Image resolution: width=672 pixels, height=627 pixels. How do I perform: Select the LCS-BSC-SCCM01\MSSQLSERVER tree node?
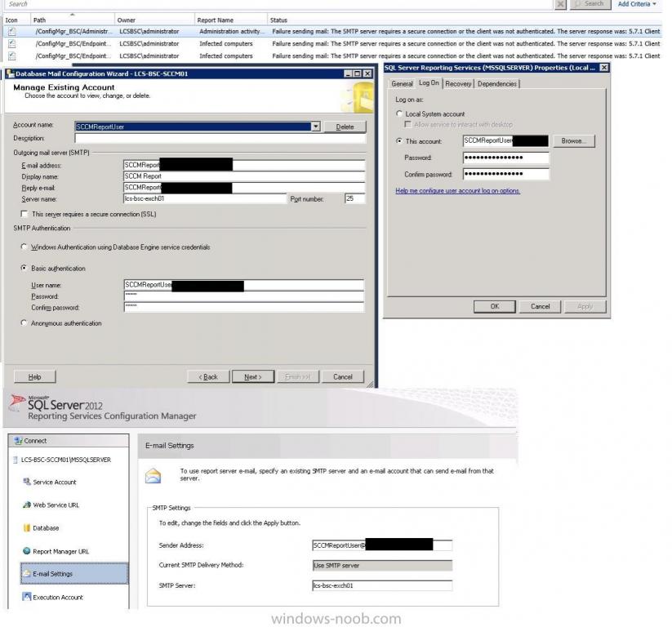click(65, 460)
